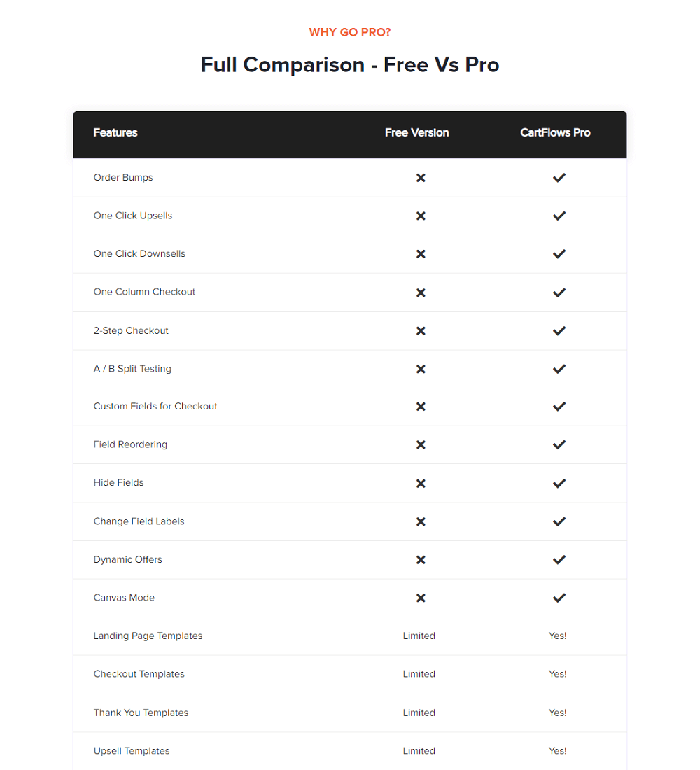Click the X icon for A / B Split Testing
The height and width of the screenshot is (770, 700).
[x=421, y=370]
